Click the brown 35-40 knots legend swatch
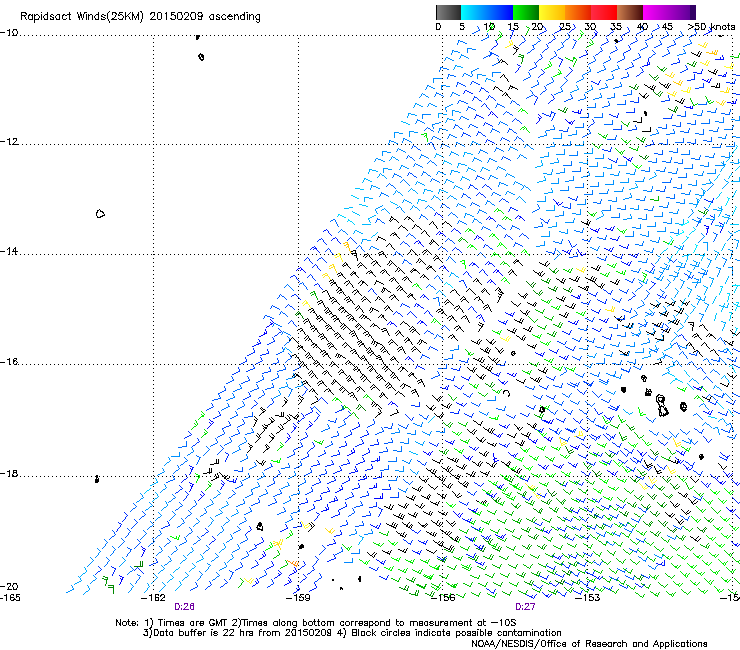Screen dimensions: 740x650 click(630, 12)
